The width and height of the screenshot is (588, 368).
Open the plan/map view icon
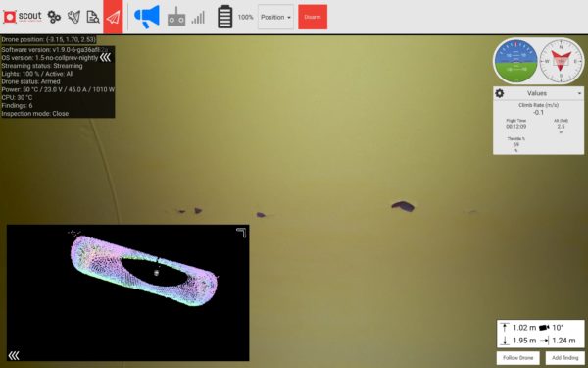pyautogui.click(x=73, y=17)
